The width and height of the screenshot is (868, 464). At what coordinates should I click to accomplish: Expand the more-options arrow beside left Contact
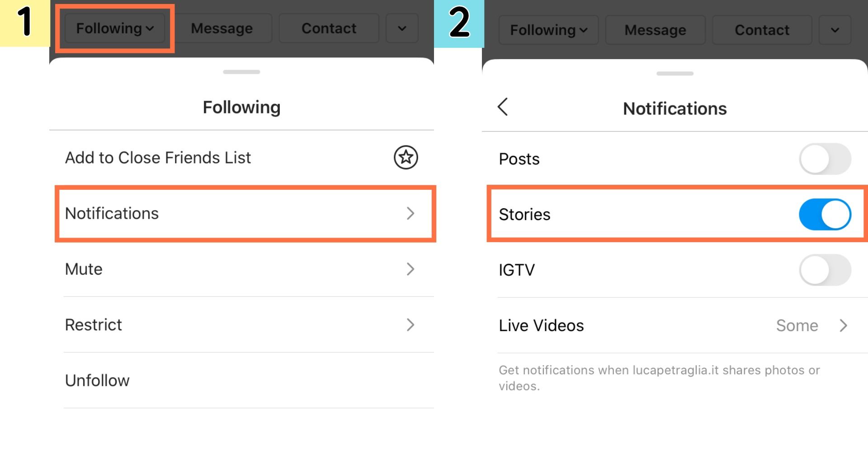(402, 28)
